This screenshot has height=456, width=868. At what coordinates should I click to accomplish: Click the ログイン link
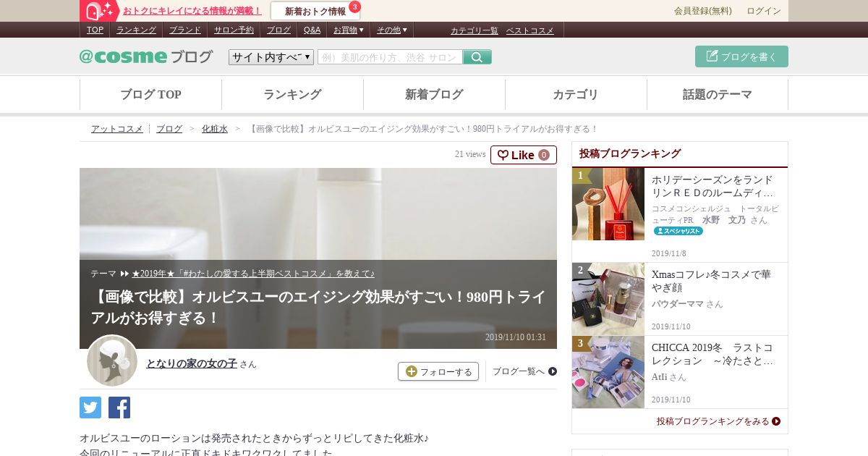tap(764, 11)
